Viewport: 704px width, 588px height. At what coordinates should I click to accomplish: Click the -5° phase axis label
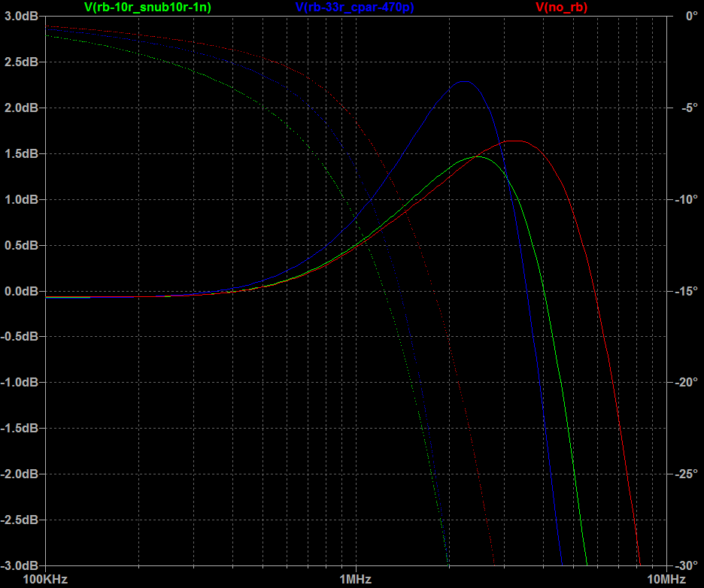click(689, 108)
